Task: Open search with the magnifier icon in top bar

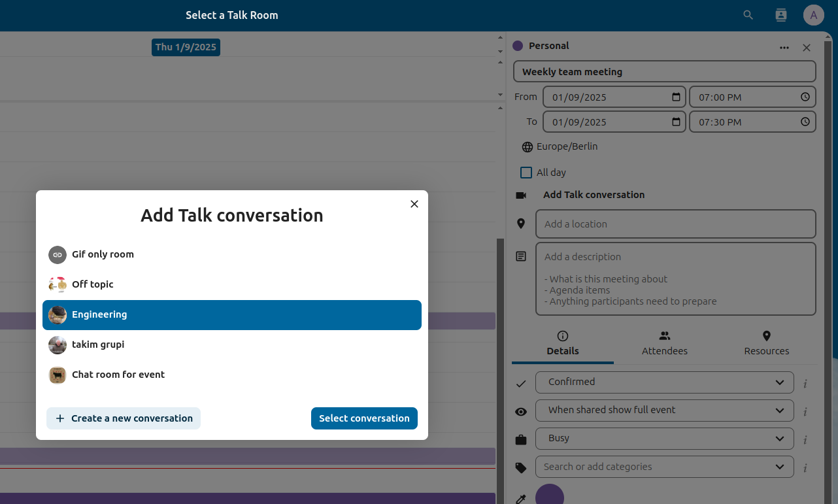Action: tap(747, 14)
